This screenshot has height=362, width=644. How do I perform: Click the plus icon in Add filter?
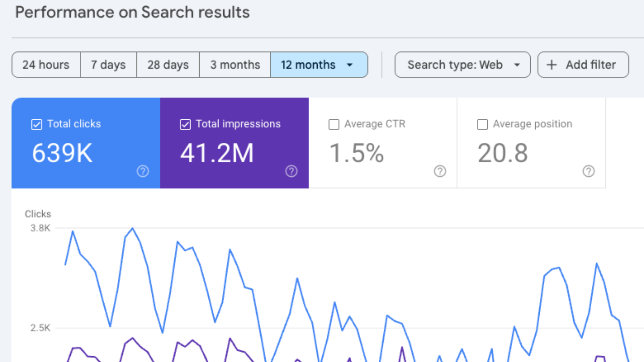(x=552, y=65)
